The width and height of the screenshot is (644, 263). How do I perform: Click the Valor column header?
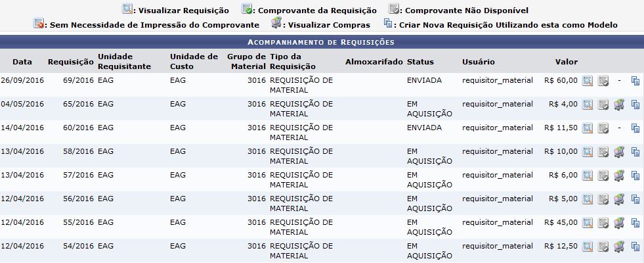click(566, 62)
